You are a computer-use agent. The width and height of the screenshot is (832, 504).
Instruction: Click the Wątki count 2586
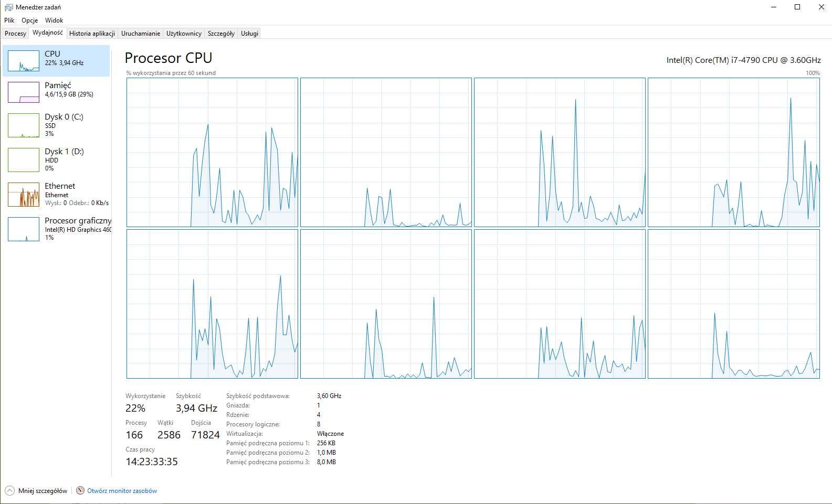point(169,435)
